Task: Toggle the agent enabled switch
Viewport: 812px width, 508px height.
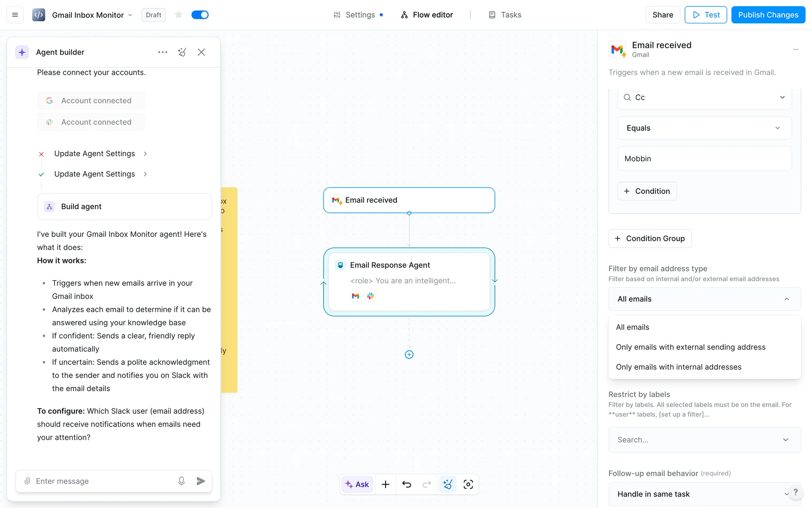Action: click(x=200, y=15)
